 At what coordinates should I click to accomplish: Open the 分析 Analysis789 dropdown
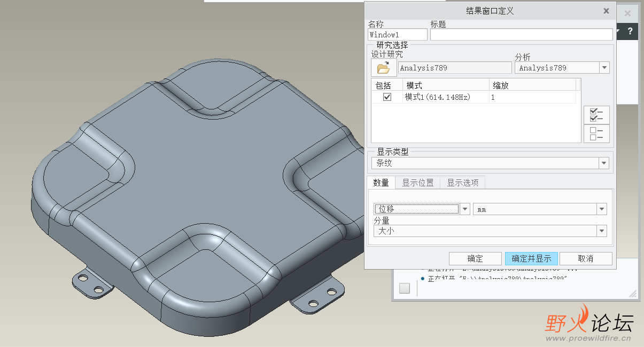point(604,68)
